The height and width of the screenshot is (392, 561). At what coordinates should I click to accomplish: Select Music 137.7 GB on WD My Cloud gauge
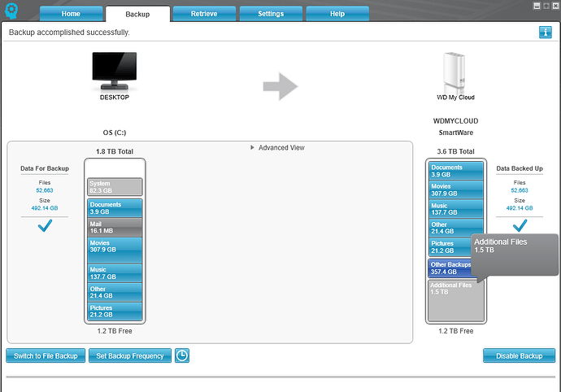coord(456,209)
